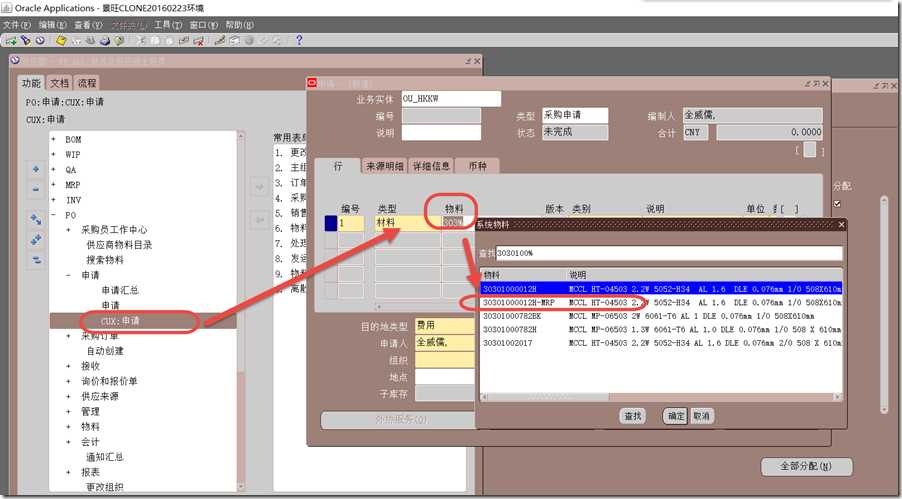
Task: Click the Folder Tools toolbar icon
Action: [x=278, y=40]
